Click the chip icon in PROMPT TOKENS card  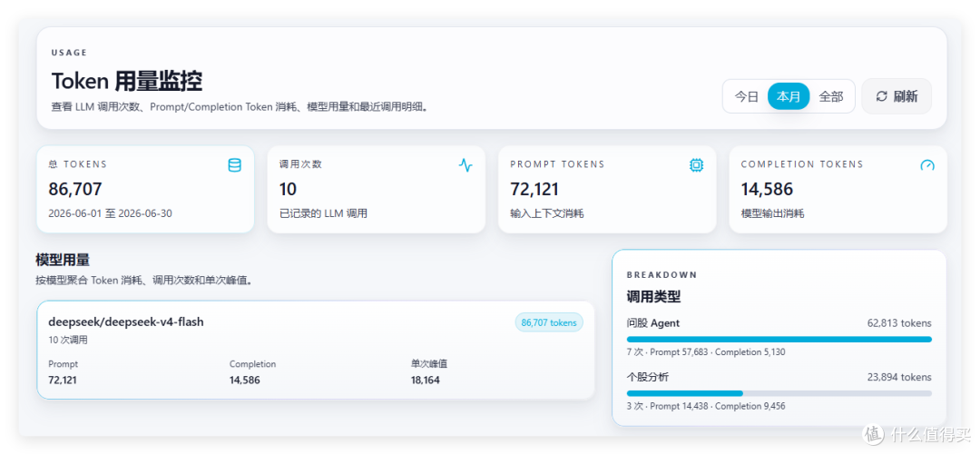coord(696,165)
